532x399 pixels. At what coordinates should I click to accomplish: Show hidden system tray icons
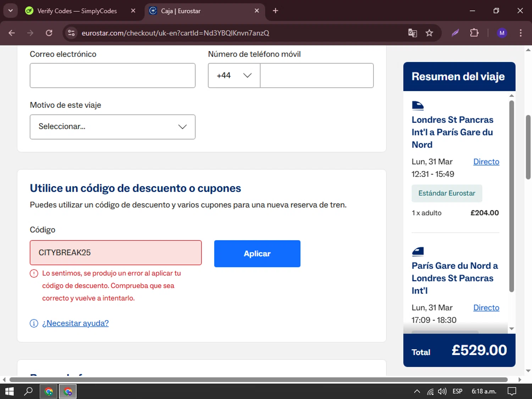[417, 392]
